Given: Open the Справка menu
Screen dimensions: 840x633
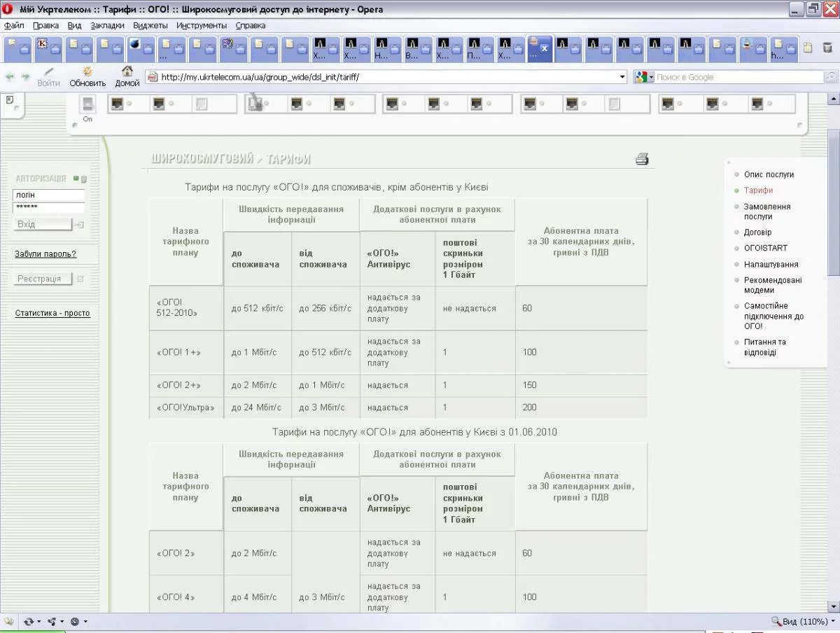Looking at the screenshot, I should [x=251, y=25].
